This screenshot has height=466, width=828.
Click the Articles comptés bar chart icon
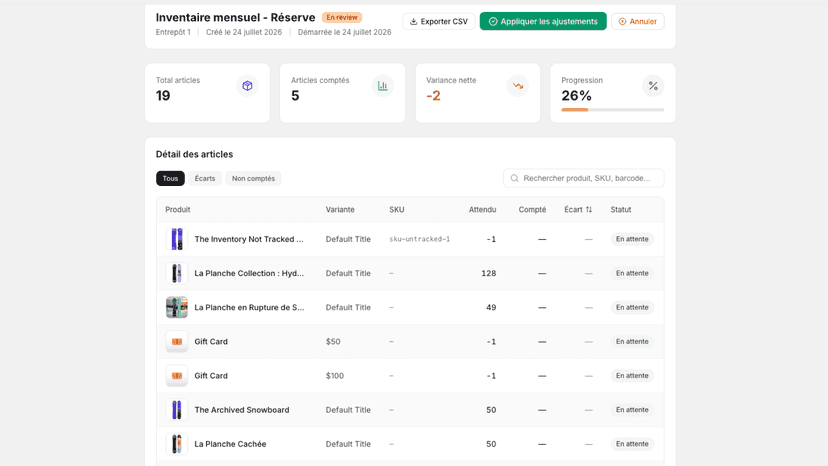382,86
